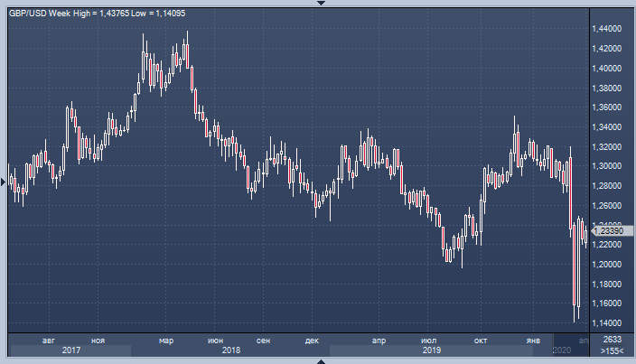This screenshot has width=636, height=364.
Task: Click the 1,30000 price axis label
Action: (606, 166)
